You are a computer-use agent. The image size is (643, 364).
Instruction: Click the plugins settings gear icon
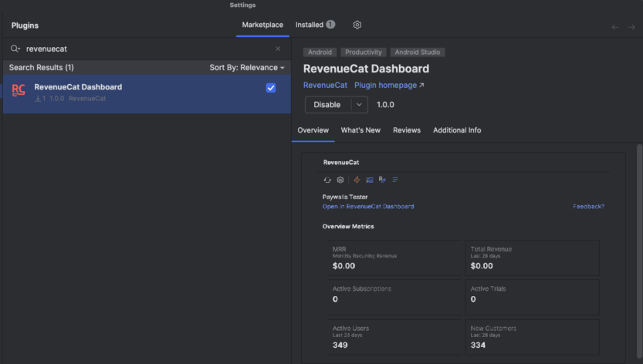click(x=357, y=25)
